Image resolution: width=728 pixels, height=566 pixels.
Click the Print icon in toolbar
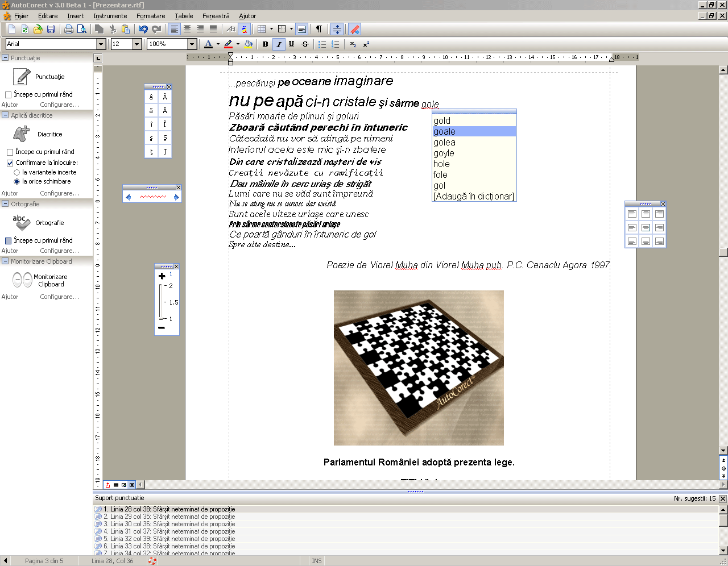pyautogui.click(x=69, y=29)
